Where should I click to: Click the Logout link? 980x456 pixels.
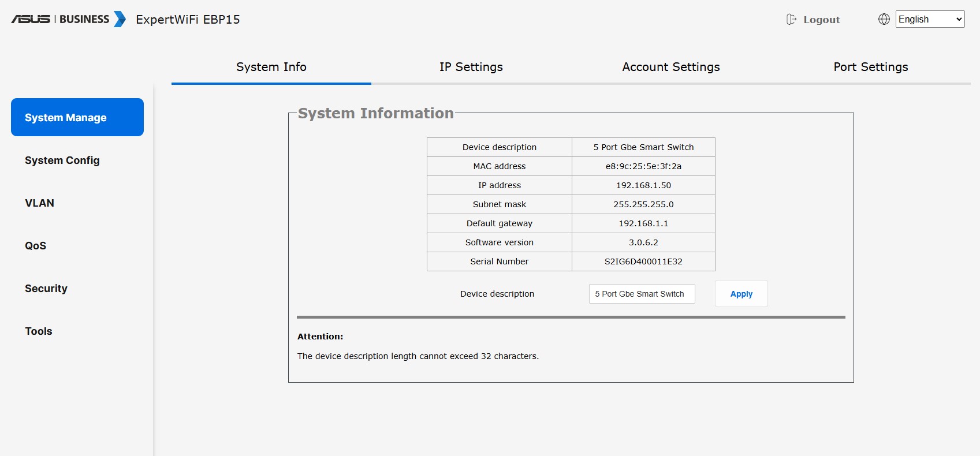click(821, 20)
